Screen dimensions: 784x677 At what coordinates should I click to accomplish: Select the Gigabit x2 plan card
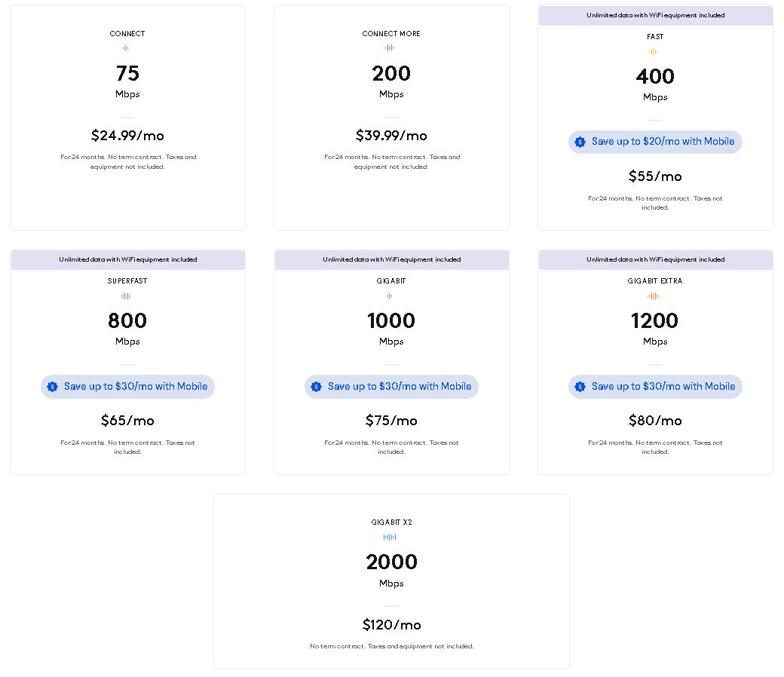[x=391, y=581]
